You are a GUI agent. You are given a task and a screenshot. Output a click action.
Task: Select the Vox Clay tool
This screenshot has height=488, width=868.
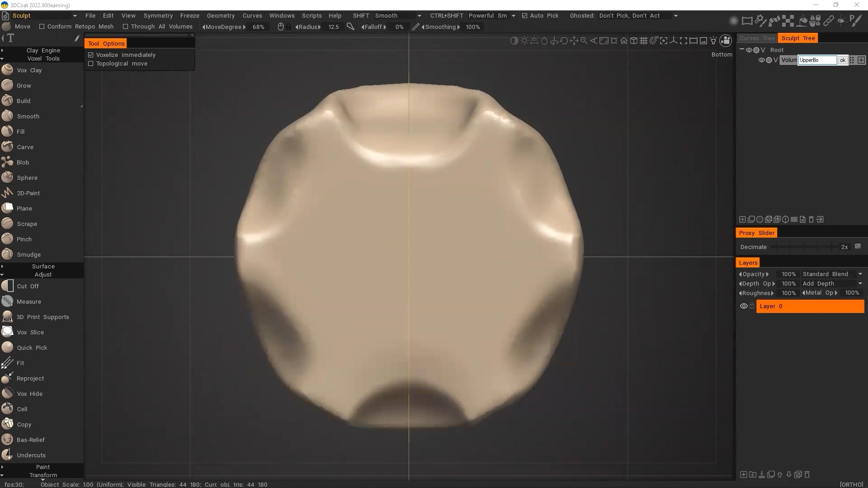pos(29,70)
